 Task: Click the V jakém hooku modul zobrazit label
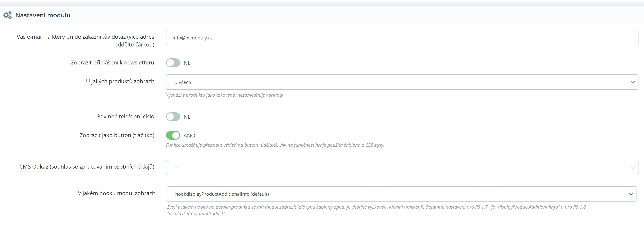point(116,193)
